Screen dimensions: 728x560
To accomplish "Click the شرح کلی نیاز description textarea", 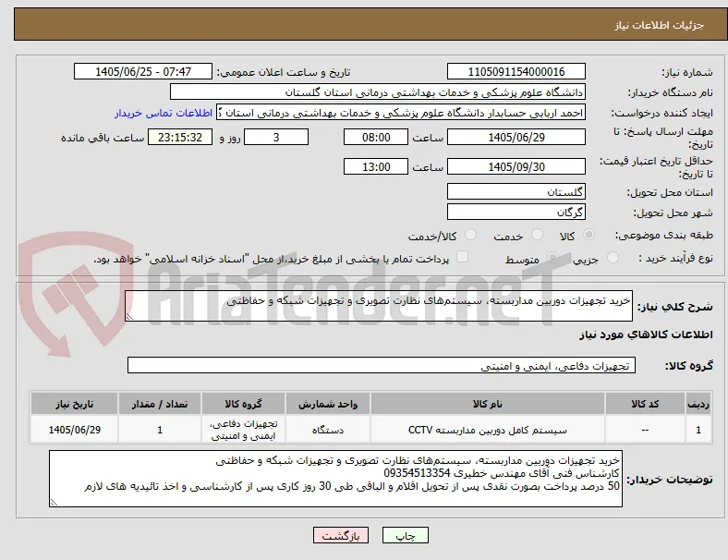I will (379, 306).
